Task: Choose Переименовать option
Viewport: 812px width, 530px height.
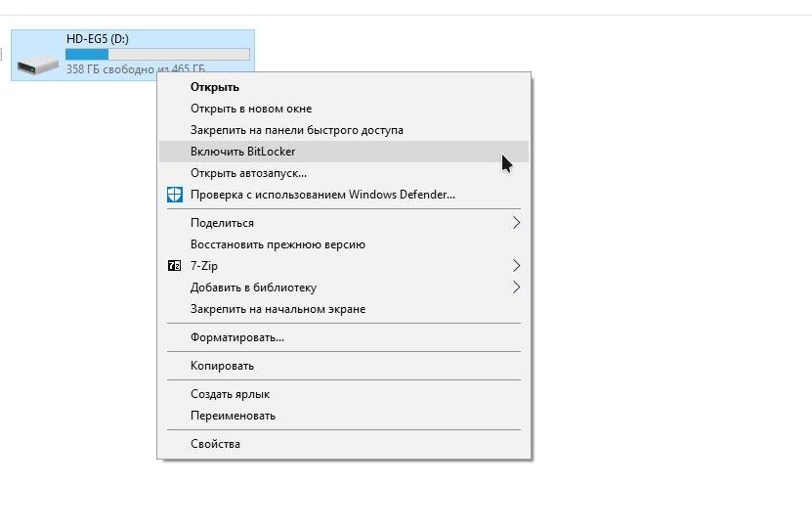Action: pyautogui.click(x=344, y=416)
